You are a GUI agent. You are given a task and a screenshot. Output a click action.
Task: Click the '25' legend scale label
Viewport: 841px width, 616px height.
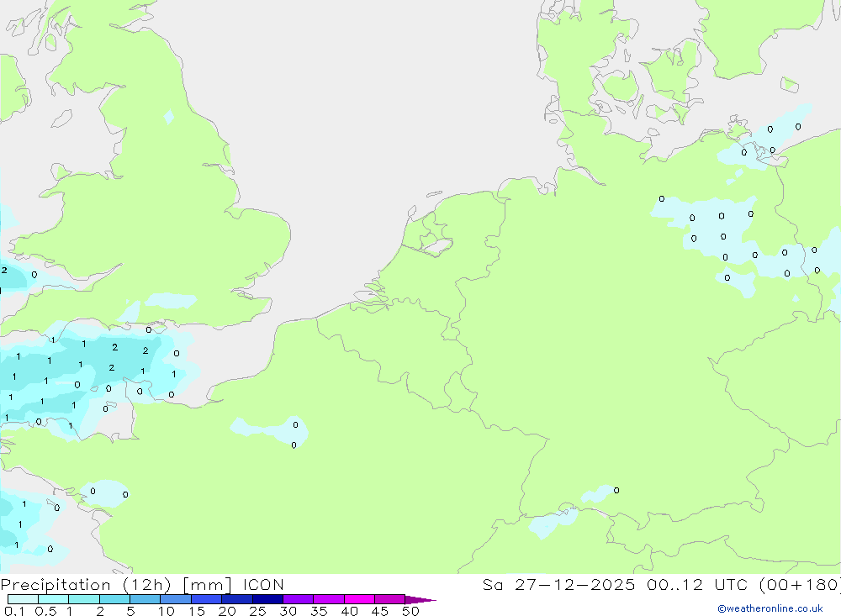257,611
